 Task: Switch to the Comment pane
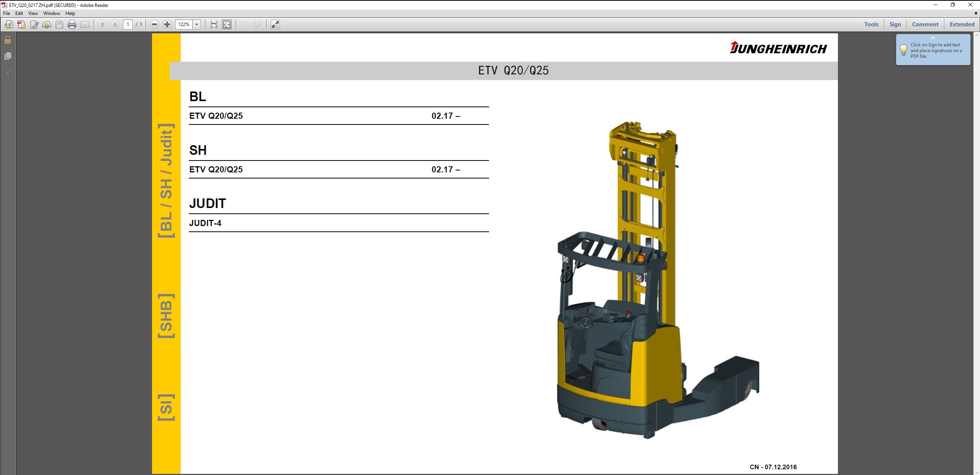(925, 24)
